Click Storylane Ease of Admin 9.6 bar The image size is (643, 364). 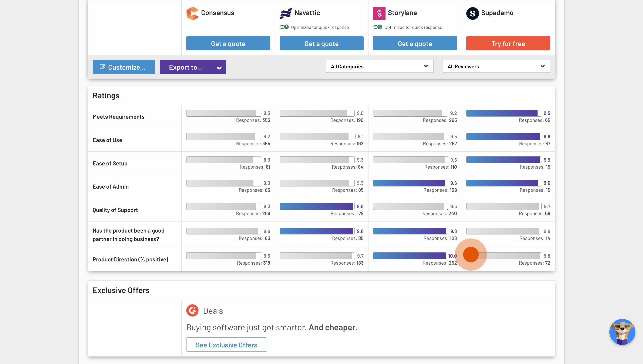coord(410,183)
